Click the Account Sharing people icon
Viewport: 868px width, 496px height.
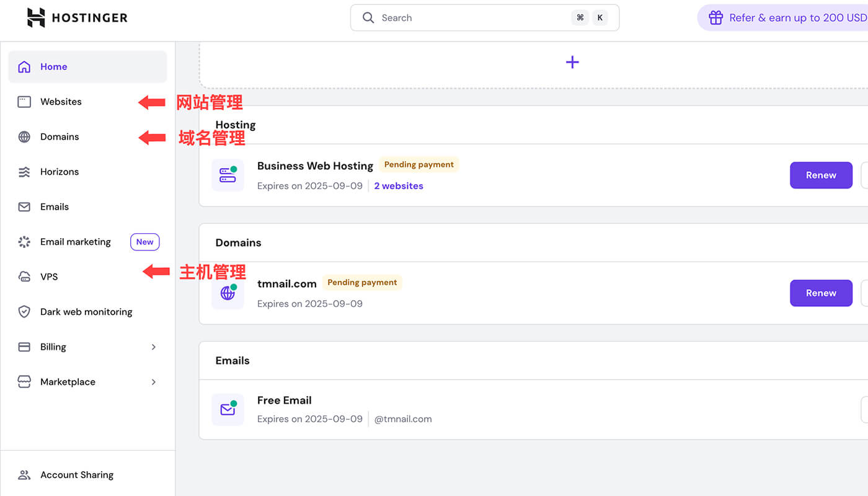coord(24,475)
